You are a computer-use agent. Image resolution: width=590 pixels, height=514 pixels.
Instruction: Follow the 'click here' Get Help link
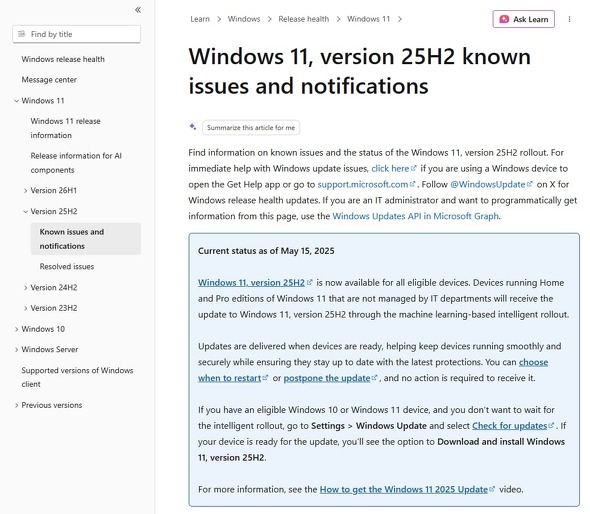point(394,169)
